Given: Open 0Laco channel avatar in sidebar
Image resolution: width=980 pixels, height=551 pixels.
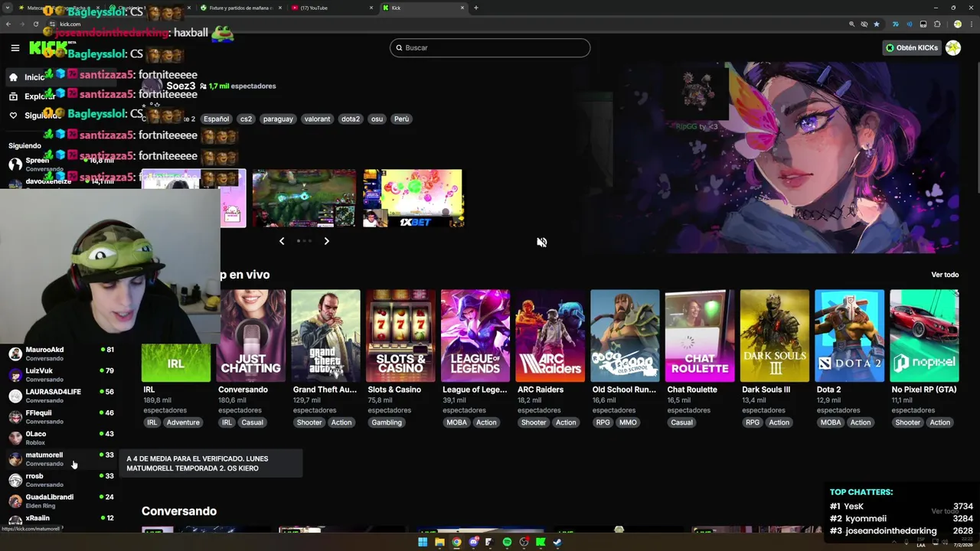Looking at the screenshot, I should tap(15, 438).
